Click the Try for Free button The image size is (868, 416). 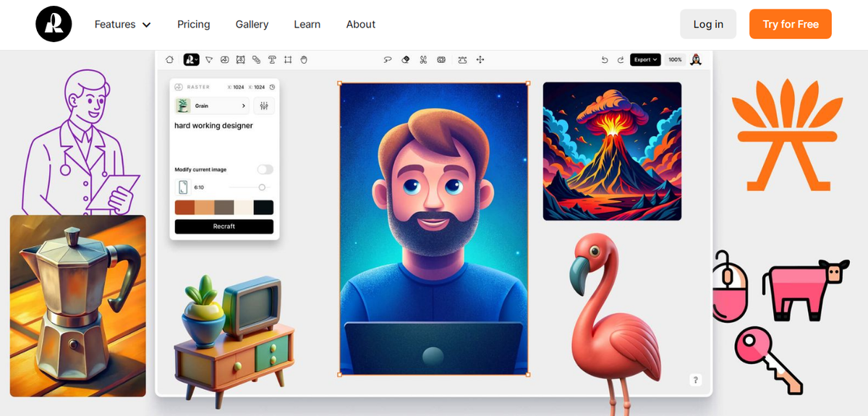[x=791, y=24]
